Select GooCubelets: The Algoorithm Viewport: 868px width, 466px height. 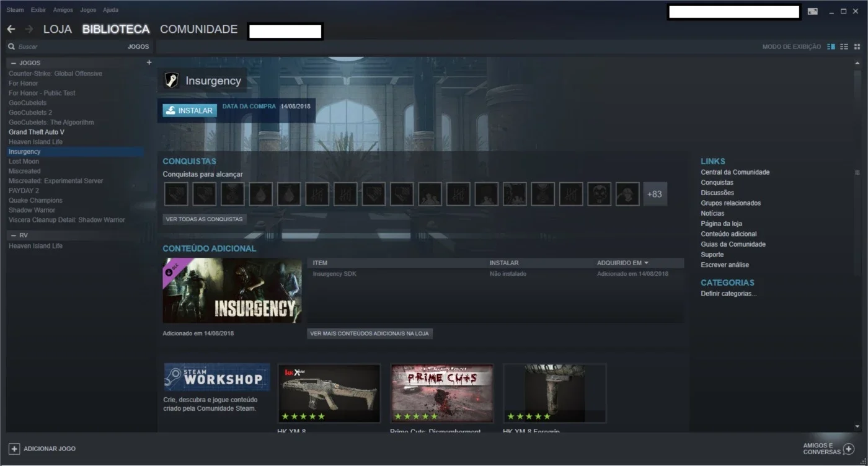(x=51, y=122)
